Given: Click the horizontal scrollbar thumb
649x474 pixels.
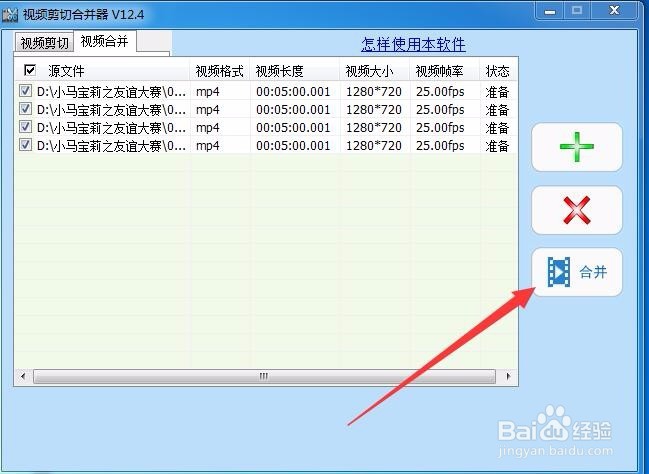Looking at the screenshot, I should 264,376.
